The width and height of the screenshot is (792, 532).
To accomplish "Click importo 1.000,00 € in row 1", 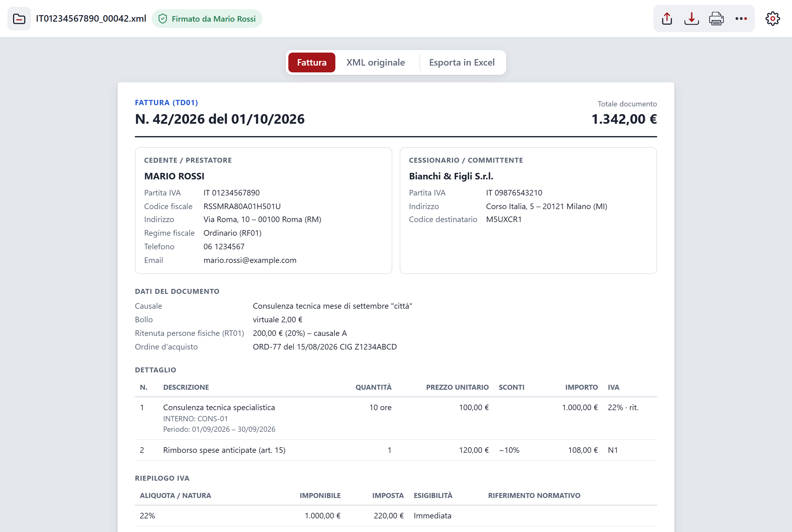I will point(579,407).
